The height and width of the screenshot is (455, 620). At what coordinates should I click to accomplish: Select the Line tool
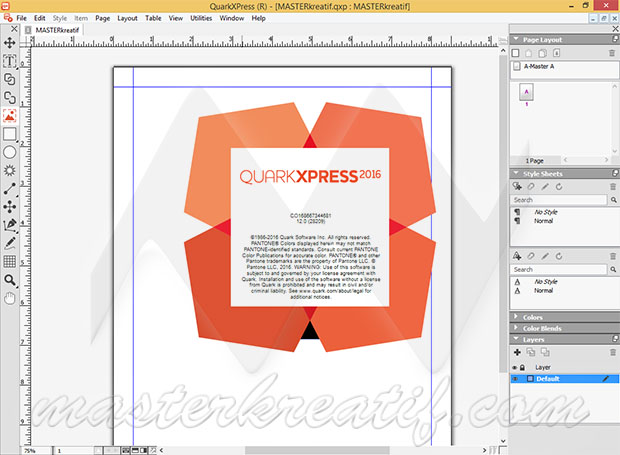coord(9,189)
